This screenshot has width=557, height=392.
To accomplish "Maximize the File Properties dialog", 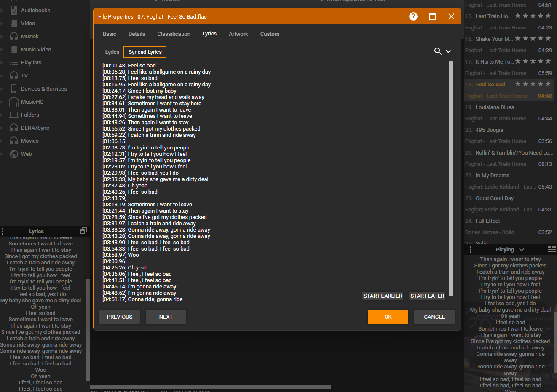I will [x=432, y=16].
